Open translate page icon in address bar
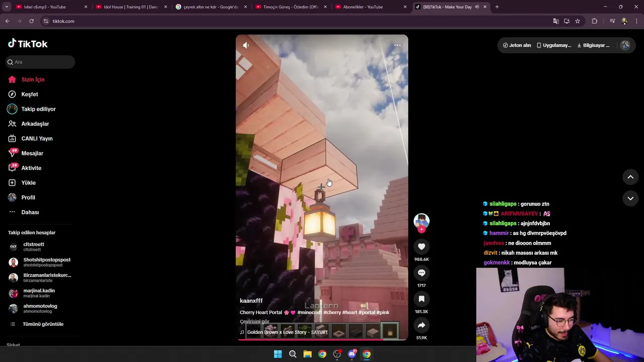This screenshot has width=644, height=362. [x=556, y=21]
